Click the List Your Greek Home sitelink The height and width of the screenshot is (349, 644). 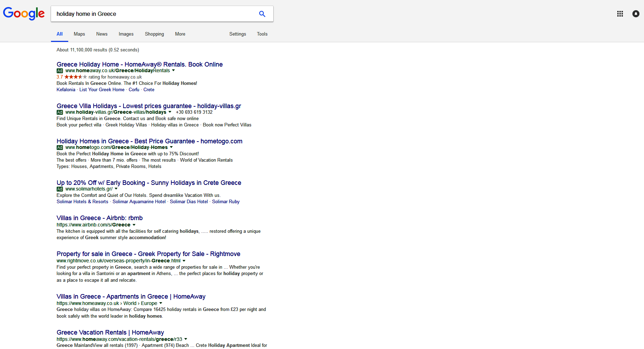102,89
